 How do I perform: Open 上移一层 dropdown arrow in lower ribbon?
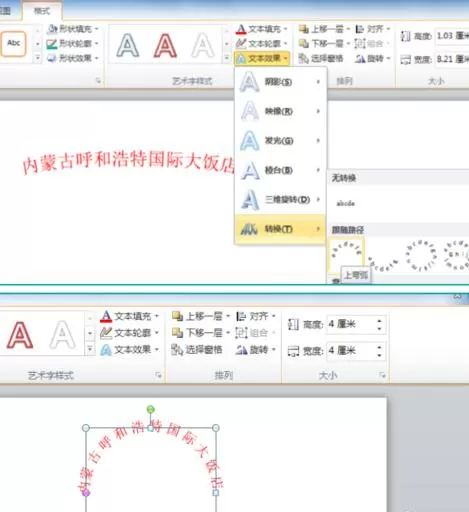click(228, 316)
